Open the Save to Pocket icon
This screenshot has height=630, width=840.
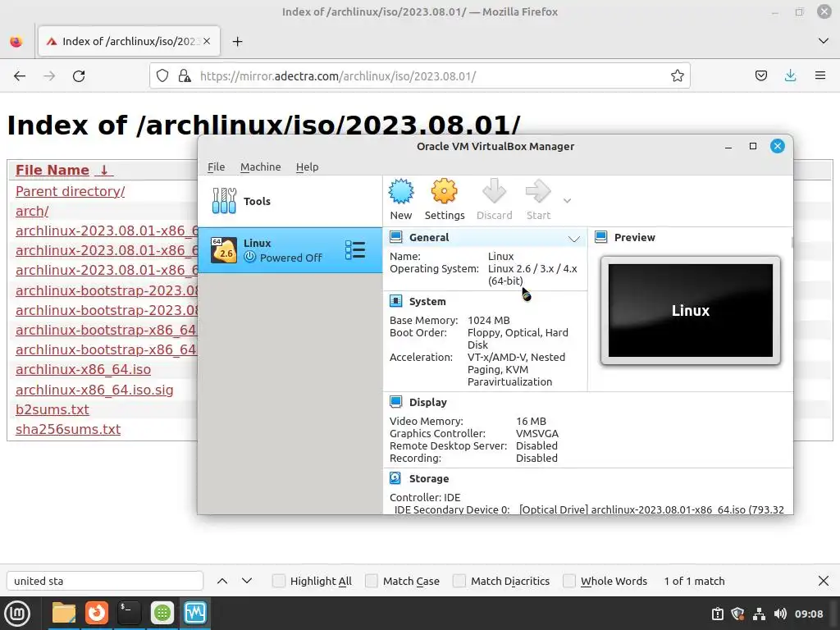click(x=760, y=76)
